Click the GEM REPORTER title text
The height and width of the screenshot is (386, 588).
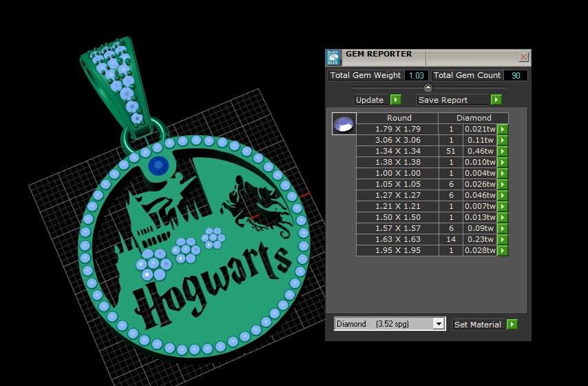click(x=379, y=54)
